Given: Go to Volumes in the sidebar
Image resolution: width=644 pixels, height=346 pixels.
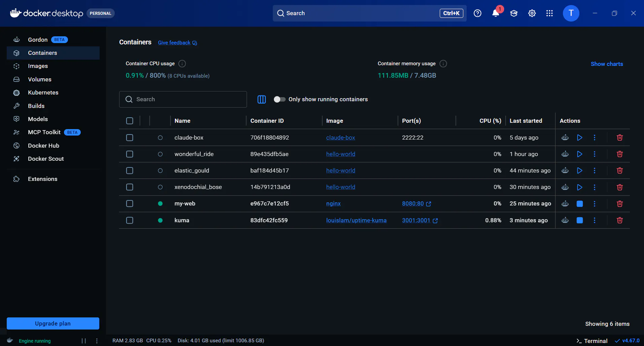Looking at the screenshot, I should point(53,79).
